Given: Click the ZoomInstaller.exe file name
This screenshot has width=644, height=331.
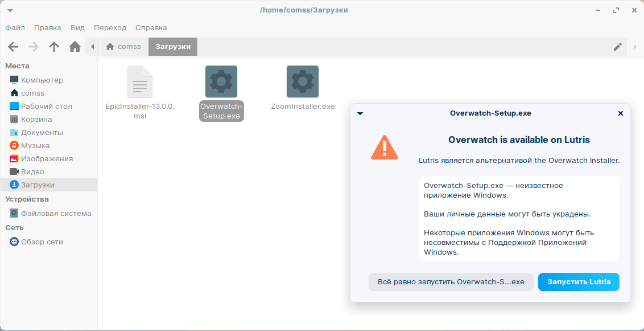Looking at the screenshot, I should (x=303, y=107).
